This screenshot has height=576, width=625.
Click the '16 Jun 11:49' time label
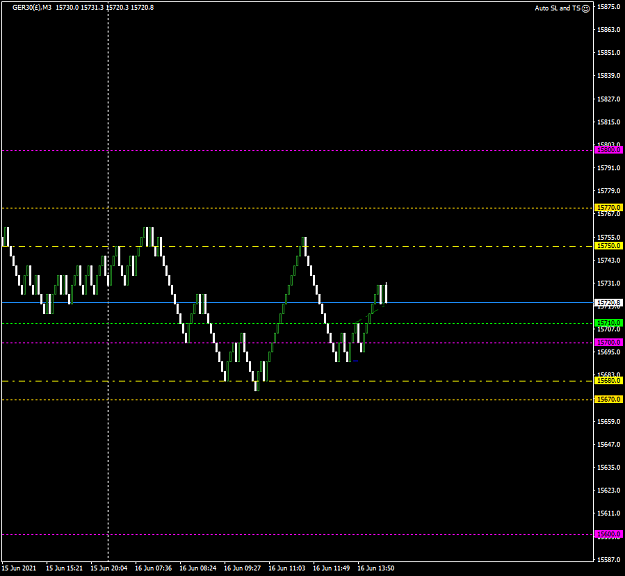331,568
